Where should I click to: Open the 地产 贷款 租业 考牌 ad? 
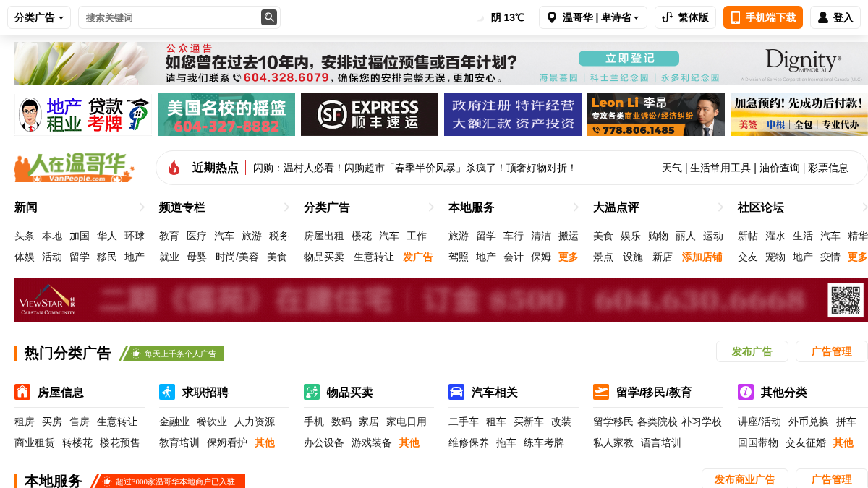point(83,114)
